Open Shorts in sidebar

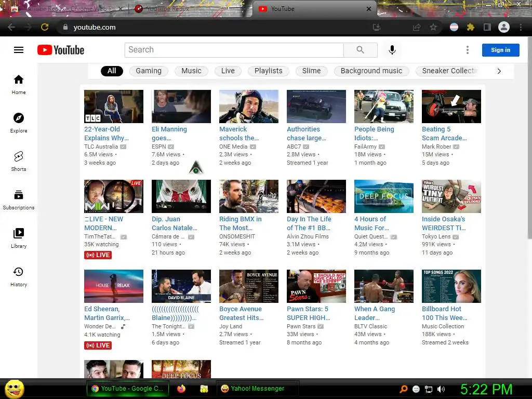(19, 161)
